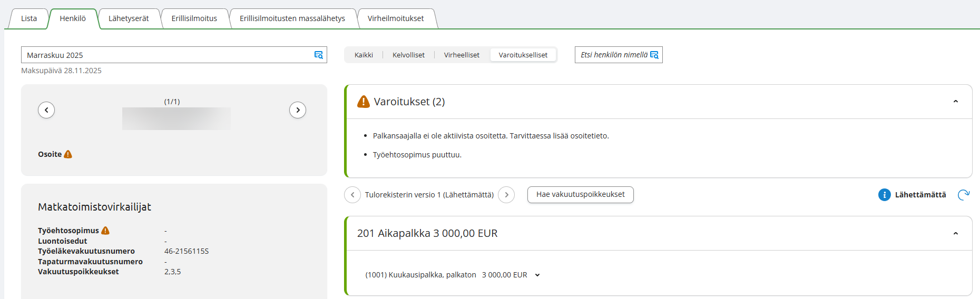Screen dimensions: 980x299
Task: Filter by Varoitukselliset
Action: (523, 55)
